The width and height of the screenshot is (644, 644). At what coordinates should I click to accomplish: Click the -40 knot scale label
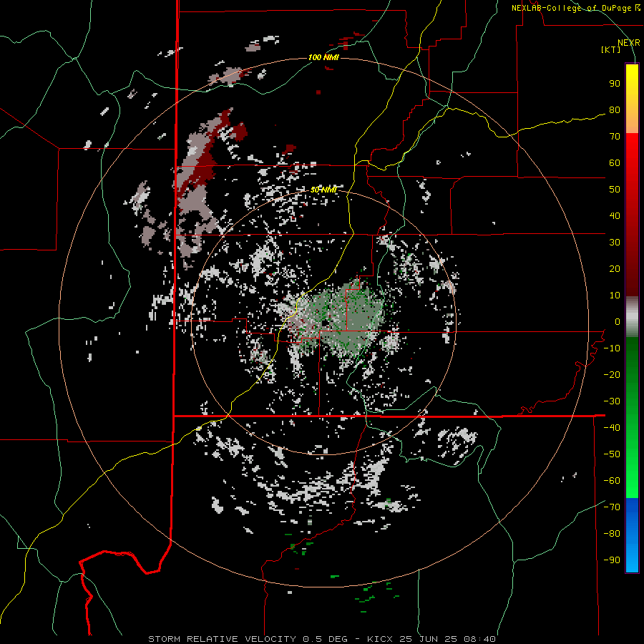[612, 428]
